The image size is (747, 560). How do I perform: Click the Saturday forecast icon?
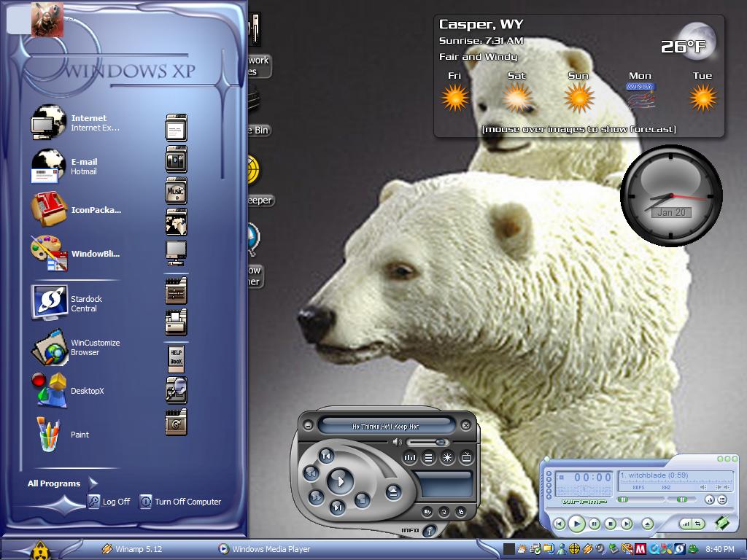[x=517, y=98]
